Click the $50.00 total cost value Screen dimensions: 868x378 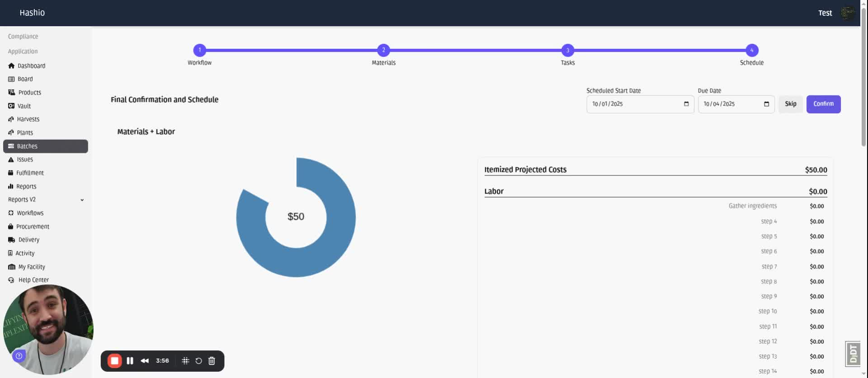[x=816, y=170]
